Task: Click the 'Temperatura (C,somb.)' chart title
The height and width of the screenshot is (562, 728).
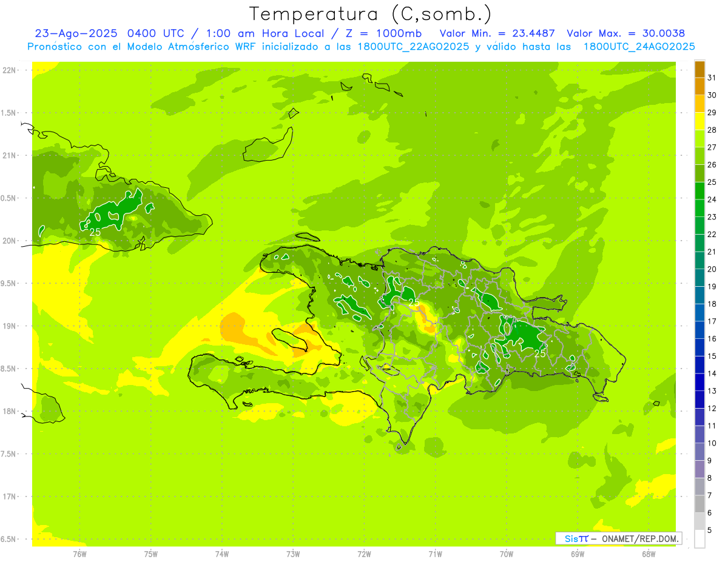Action: [371, 14]
